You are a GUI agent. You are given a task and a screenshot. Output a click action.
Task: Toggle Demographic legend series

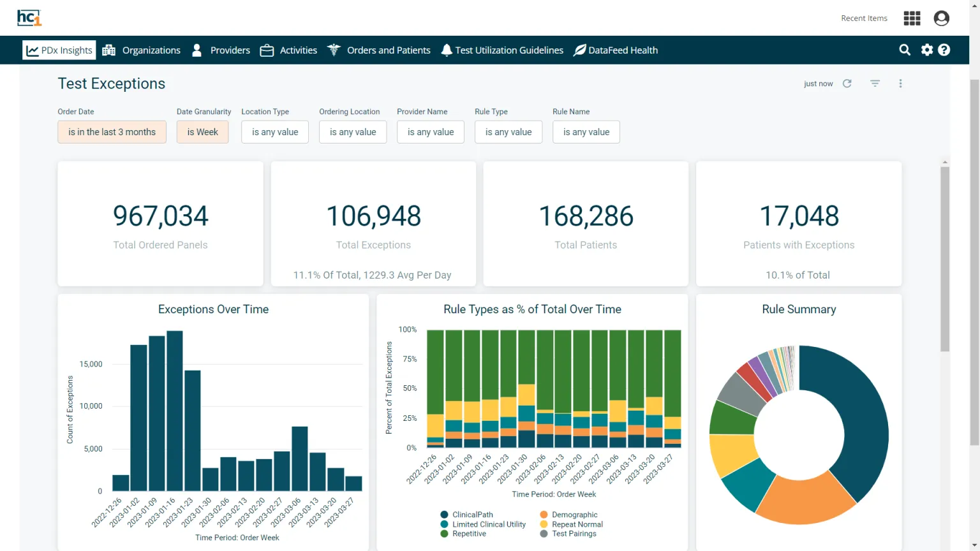coord(574,515)
